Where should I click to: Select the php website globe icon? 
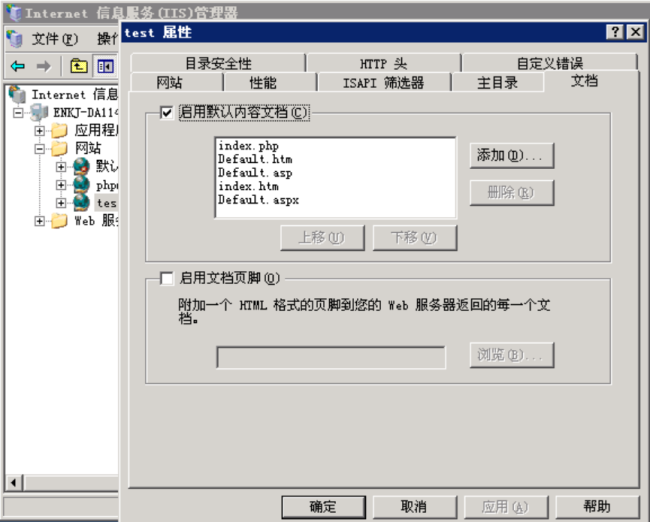(81, 185)
